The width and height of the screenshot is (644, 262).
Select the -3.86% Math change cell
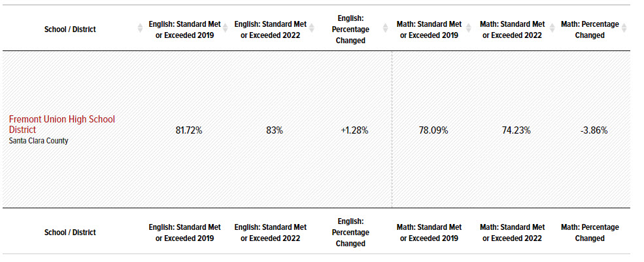pos(594,130)
